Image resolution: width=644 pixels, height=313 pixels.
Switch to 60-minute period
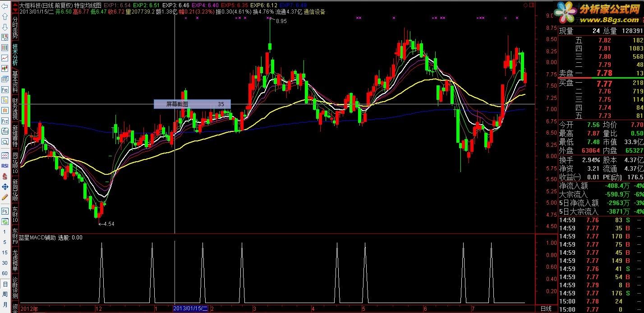(5, 273)
